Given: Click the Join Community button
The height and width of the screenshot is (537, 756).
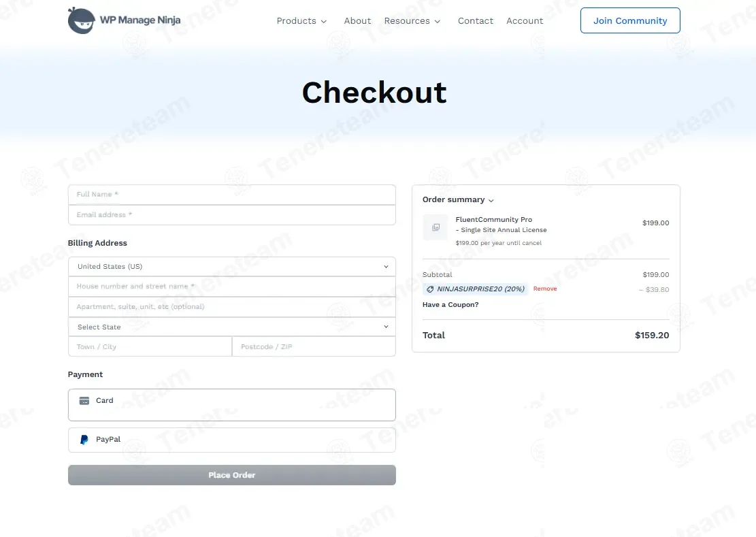Looking at the screenshot, I should click(x=629, y=20).
